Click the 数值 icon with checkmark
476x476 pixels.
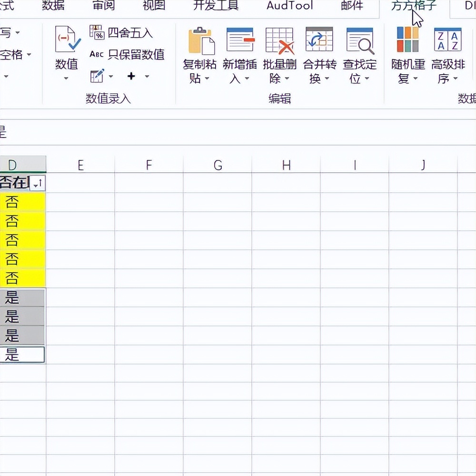(68, 40)
